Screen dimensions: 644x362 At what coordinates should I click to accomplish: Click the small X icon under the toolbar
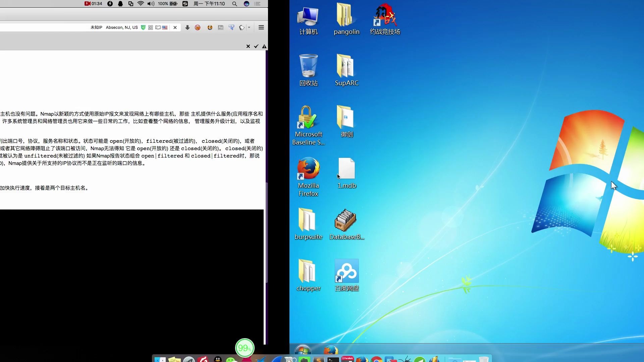point(248,46)
